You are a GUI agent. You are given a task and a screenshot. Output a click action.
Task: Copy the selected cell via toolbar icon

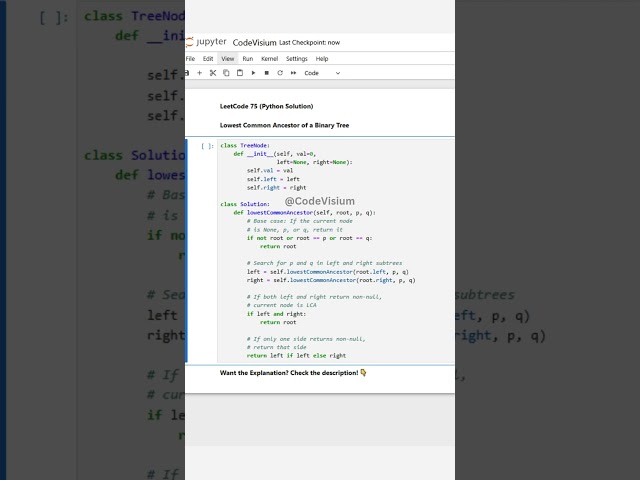[226, 73]
